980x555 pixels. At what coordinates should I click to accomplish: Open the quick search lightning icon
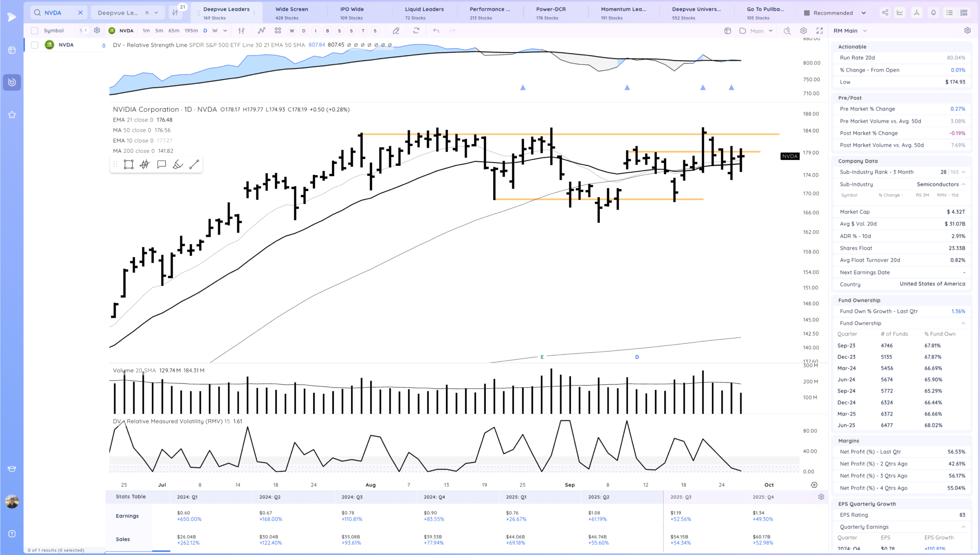coord(787,31)
